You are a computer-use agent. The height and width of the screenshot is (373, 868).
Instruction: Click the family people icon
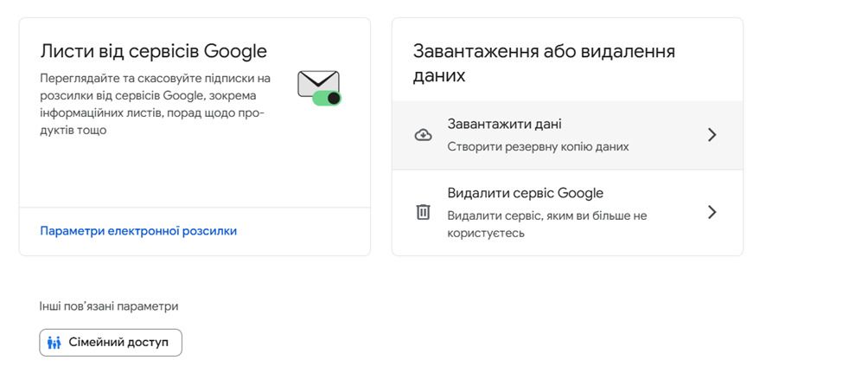pos(54,343)
